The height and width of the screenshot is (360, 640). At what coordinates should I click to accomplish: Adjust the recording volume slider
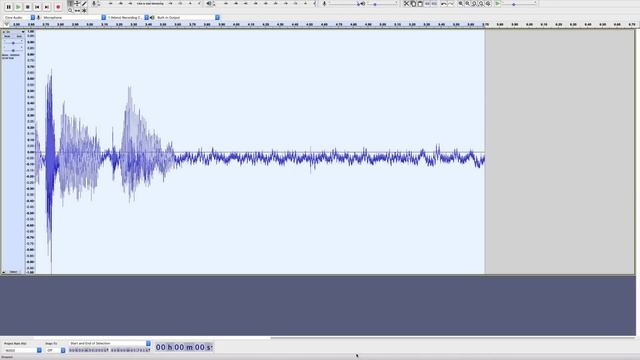(343, 4)
